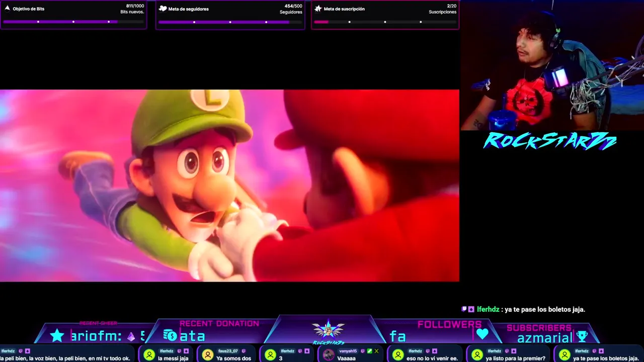The image size is (644, 362).
Task: Click the streamer webcam feed
Action: 552,65
